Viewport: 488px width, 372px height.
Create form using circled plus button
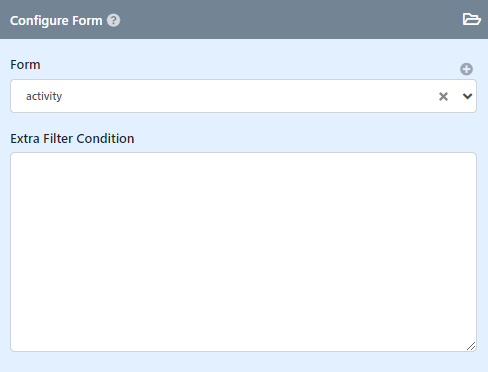pos(466,69)
